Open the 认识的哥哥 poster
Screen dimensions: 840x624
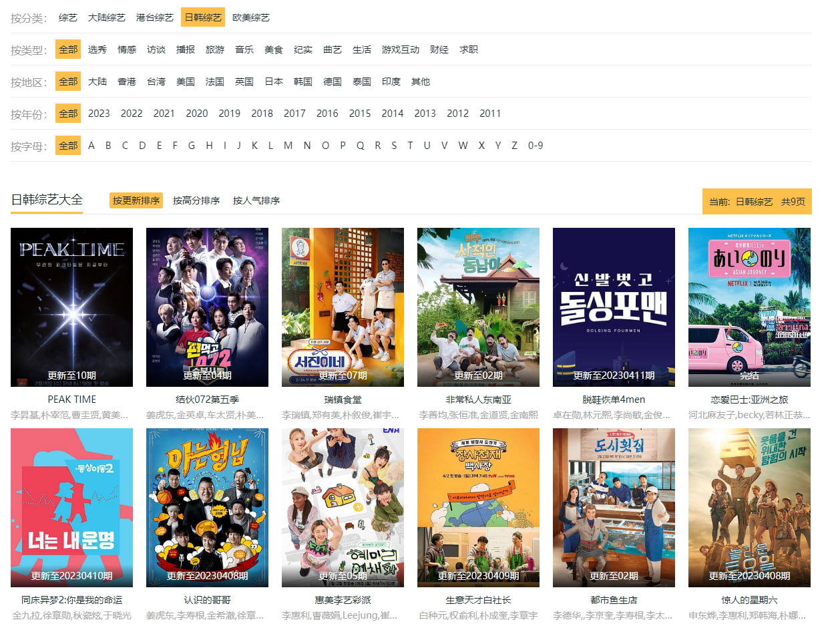coord(207,508)
